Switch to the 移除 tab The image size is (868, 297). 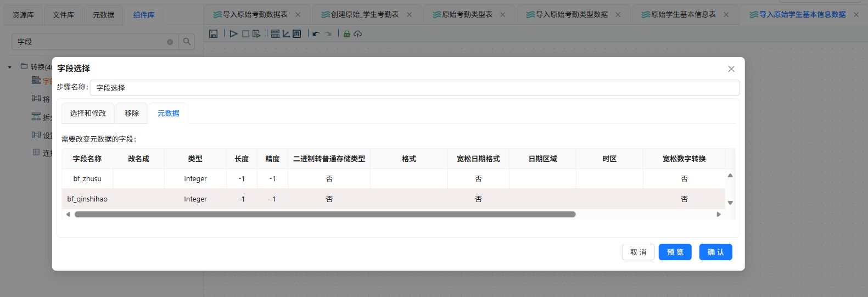pos(132,113)
